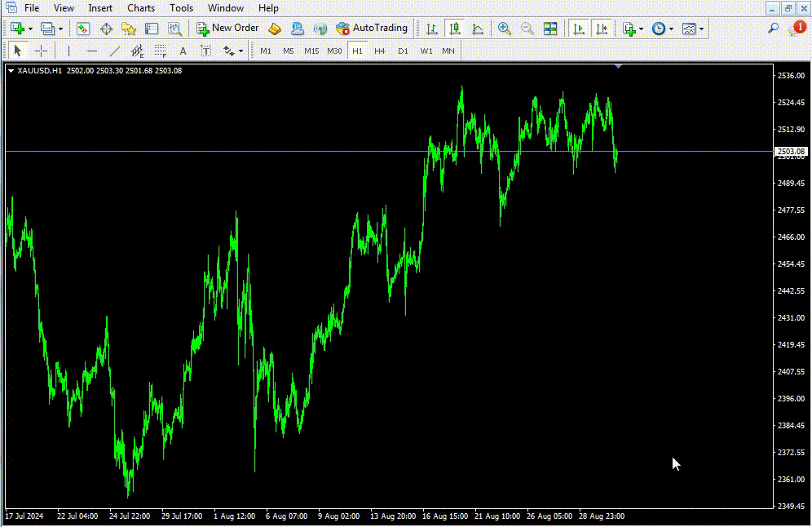Image resolution: width=812 pixels, height=527 pixels.
Task: Pick the equidistant channel tool
Action: click(137, 51)
